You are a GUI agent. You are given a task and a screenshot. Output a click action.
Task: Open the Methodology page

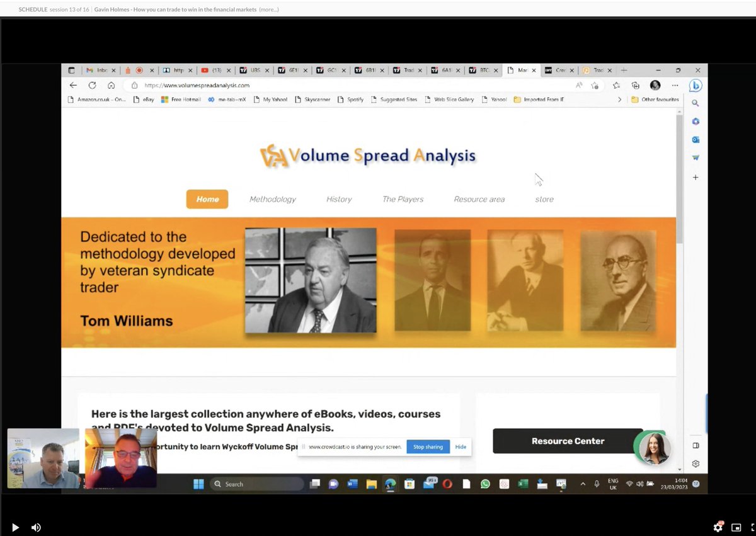pos(273,199)
